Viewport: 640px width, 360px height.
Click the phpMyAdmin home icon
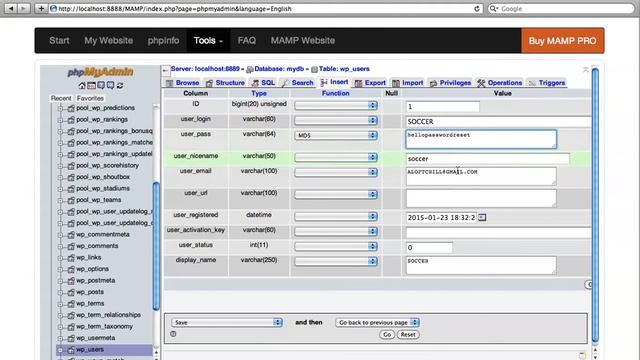pos(82,86)
